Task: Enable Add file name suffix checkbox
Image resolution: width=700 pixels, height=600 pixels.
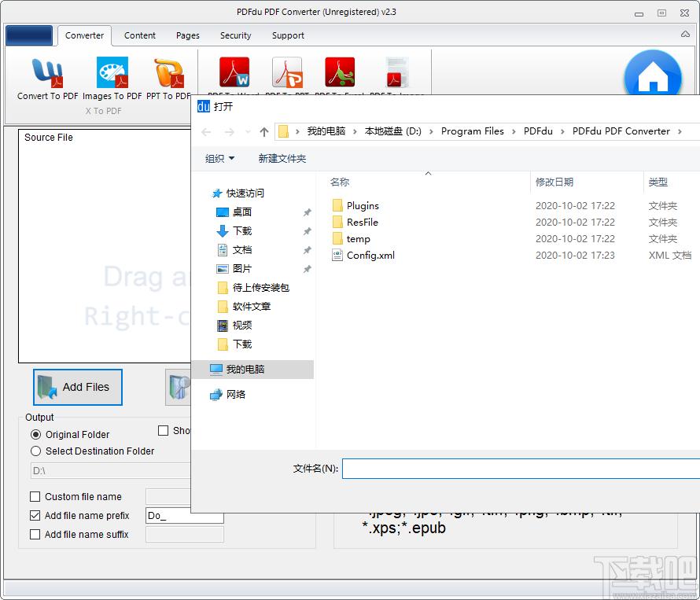Action: click(35, 534)
